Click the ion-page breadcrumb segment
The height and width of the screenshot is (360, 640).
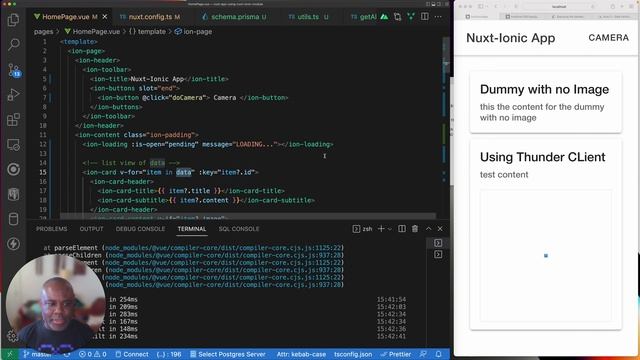(193, 31)
